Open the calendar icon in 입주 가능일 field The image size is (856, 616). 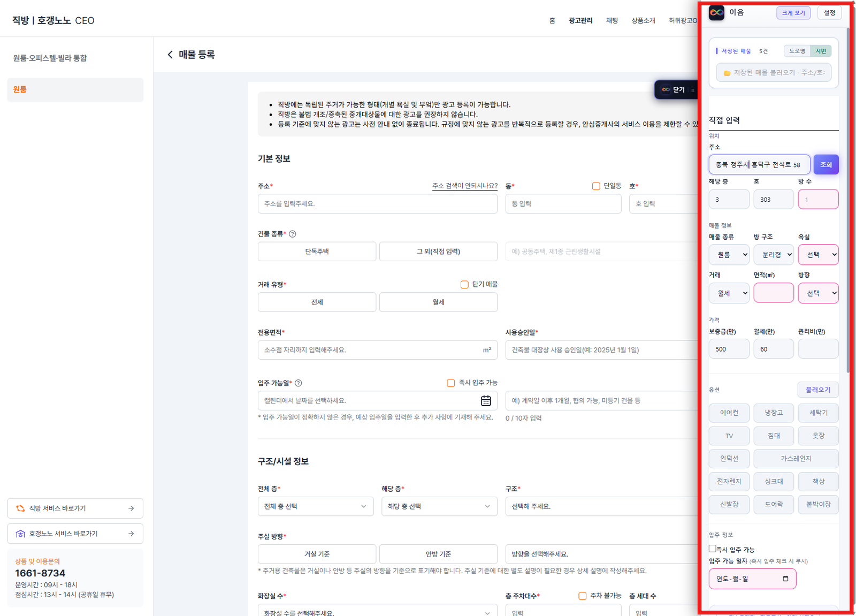pyautogui.click(x=486, y=400)
